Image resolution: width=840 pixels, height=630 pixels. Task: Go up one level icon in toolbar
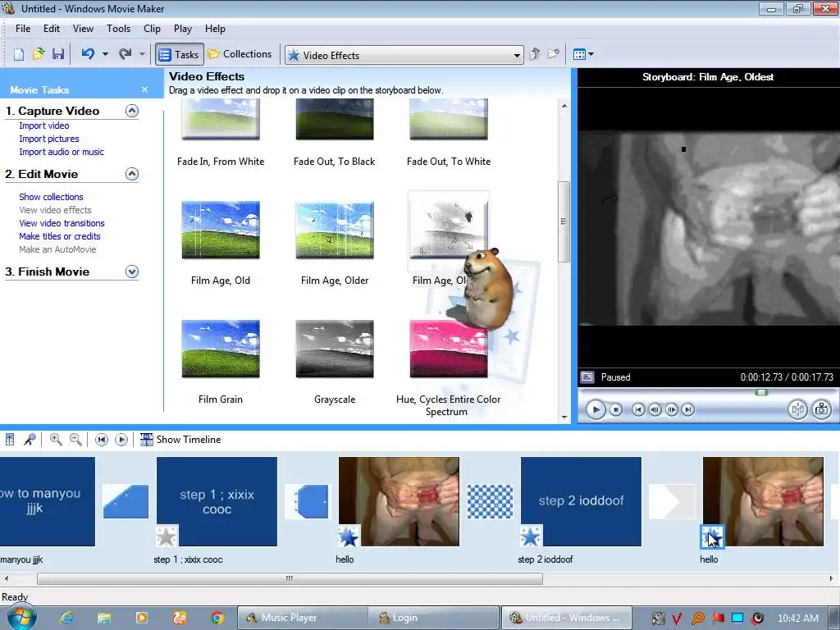tap(534, 54)
